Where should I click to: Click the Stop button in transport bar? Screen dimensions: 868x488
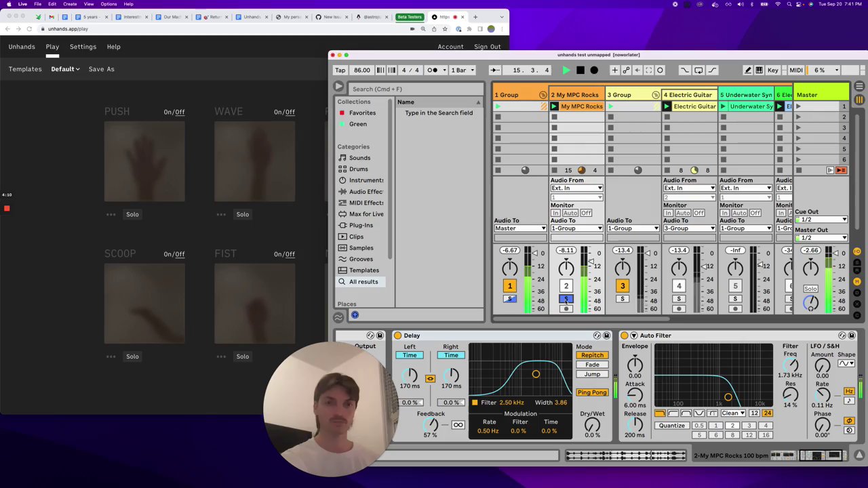pos(580,70)
